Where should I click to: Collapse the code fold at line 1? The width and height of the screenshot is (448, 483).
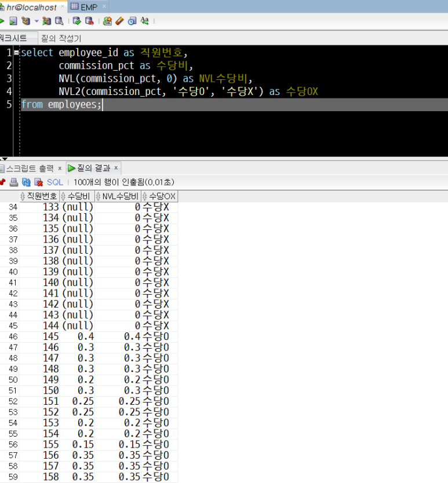point(16,52)
